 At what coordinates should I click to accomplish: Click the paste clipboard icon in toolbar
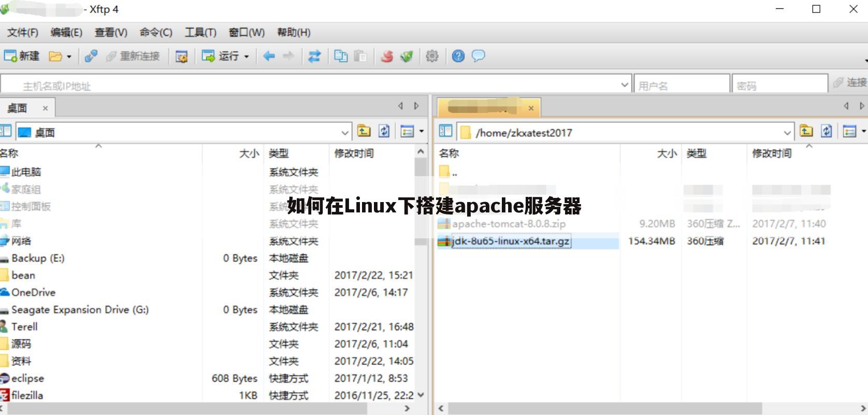click(360, 56)
